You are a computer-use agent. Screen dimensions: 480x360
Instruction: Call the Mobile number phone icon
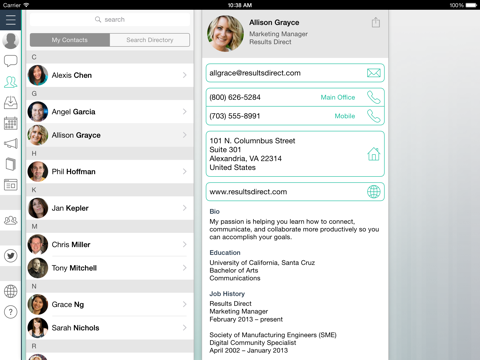[374, 116]
